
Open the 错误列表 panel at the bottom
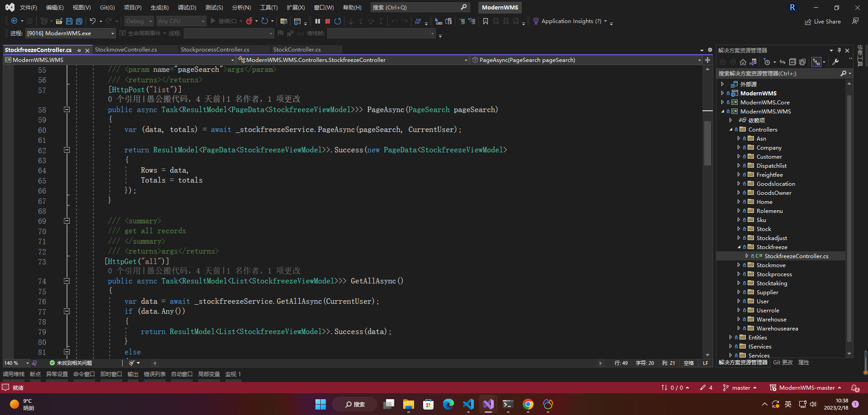[x=155, y=374]
